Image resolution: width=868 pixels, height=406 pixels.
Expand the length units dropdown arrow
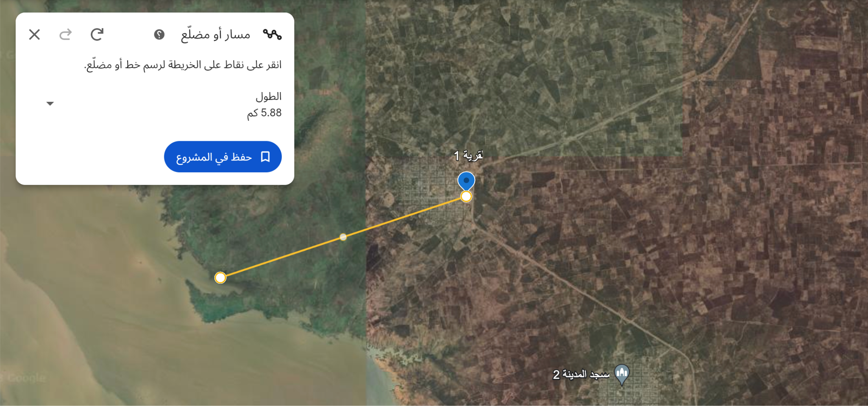(50, 104)
